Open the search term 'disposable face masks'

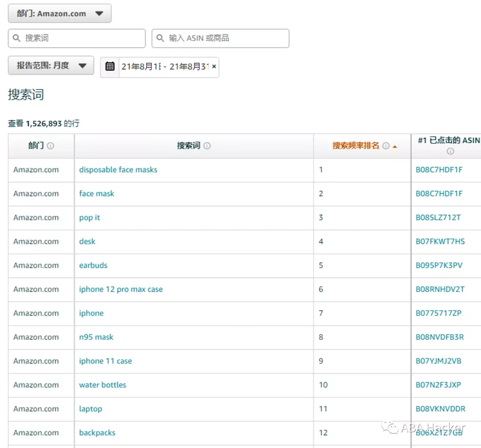pyautogui.click(x=118, y=170)
